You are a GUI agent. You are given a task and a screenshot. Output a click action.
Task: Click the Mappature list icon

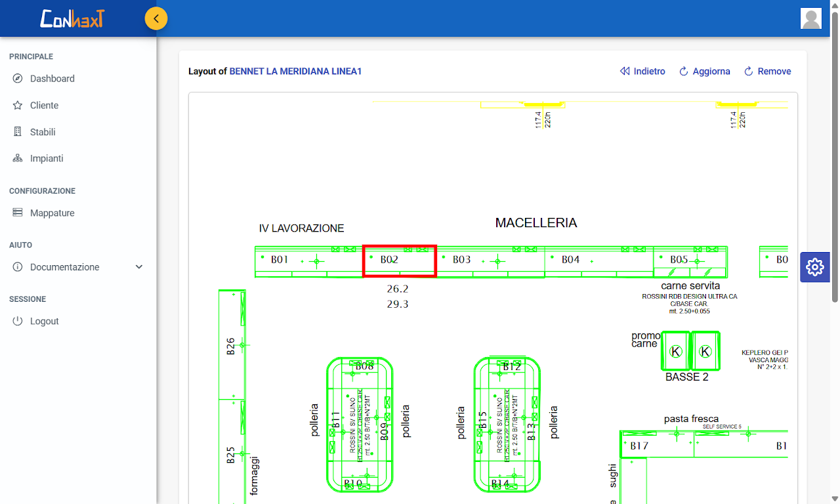[18, 213]
